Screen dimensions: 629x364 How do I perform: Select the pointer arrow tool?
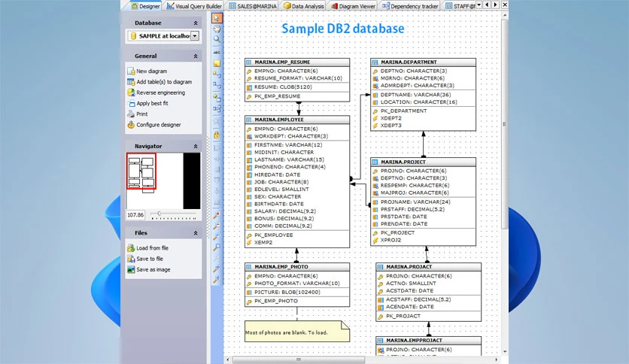point(217,18)
